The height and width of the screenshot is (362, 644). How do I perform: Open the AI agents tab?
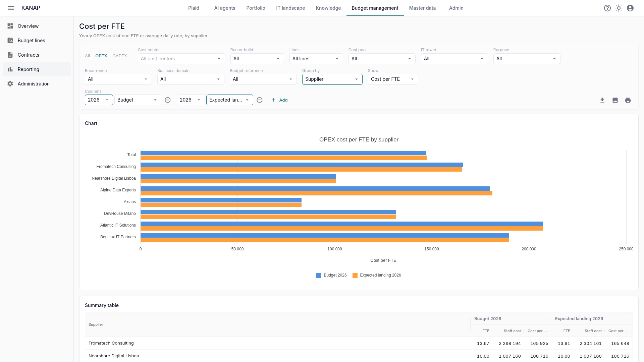225,8
